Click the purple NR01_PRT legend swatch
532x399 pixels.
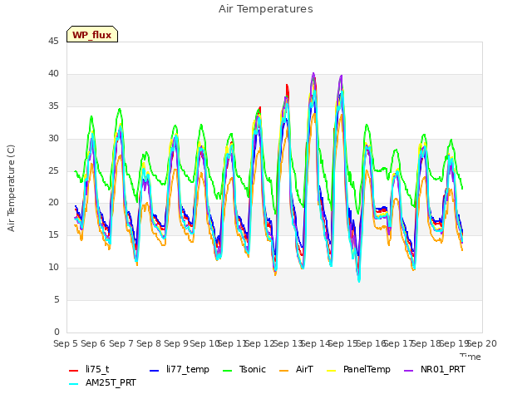point(408,370)
